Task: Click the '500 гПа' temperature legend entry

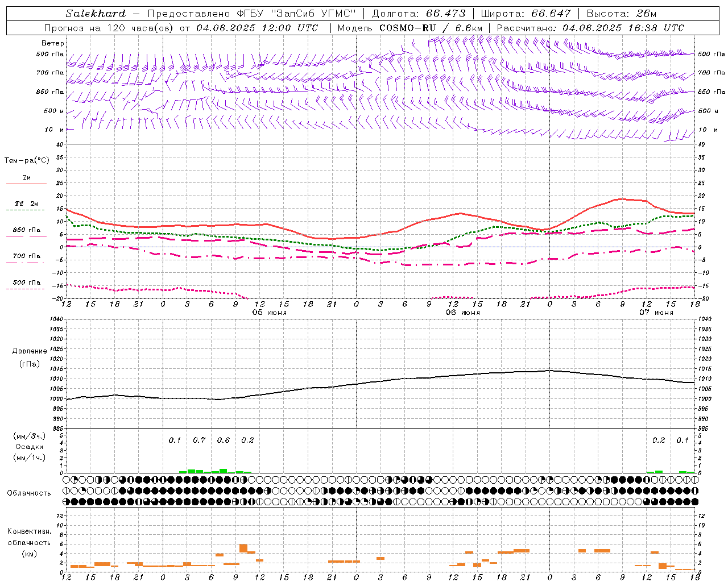Action: [27, 282]
